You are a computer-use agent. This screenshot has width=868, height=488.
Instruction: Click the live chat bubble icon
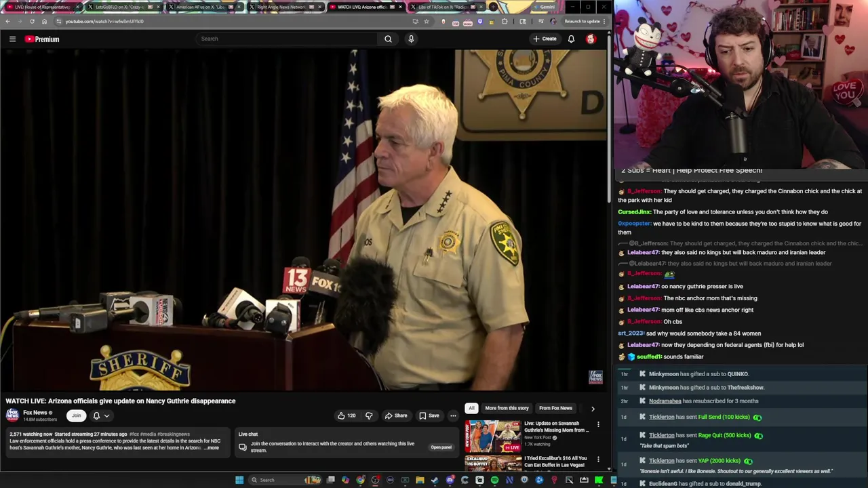(x=242, y=447)
